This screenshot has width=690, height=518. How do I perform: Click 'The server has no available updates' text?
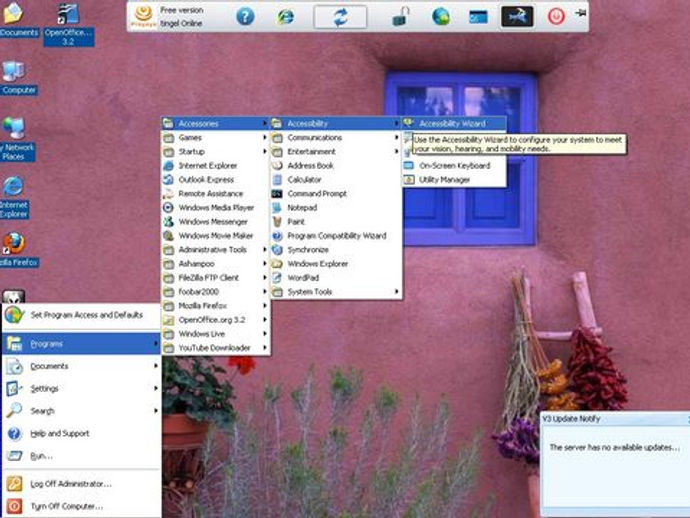[x=614, y=447]
